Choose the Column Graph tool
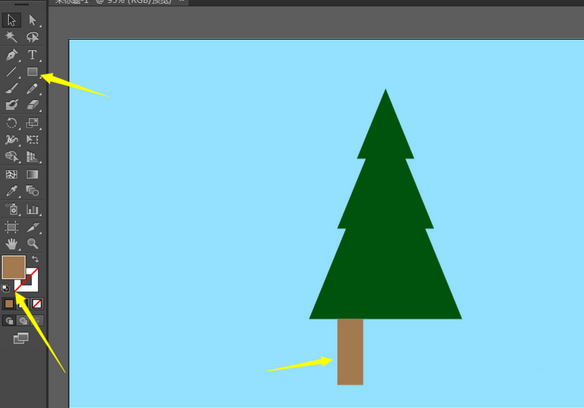This screenshot has height=408, width=584. pos(32,209)
